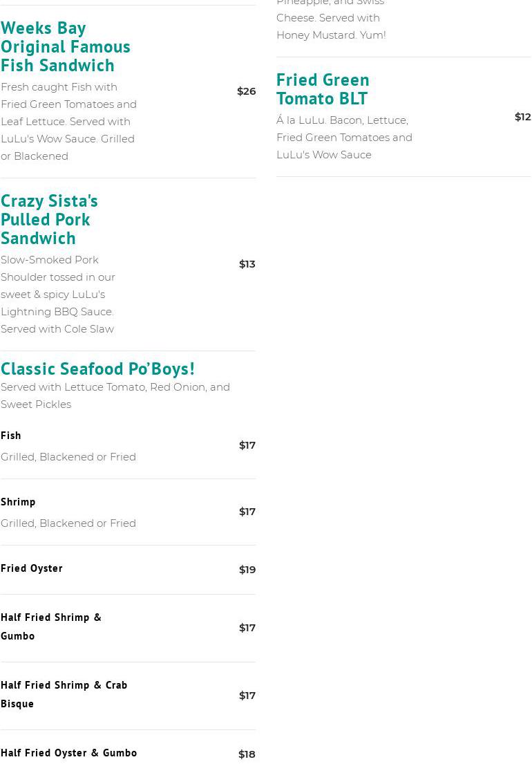The width and height of the screenshot is (532, 773).
Task: Click the 'Á la LuLu' BLT description
Action: [x=344, y=138]
